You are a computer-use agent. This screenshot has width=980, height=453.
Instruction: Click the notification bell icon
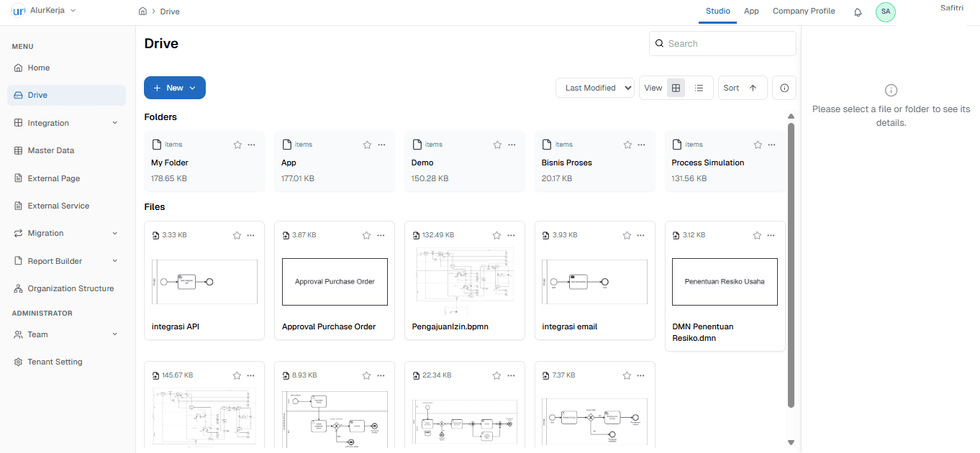(x=858, y=12)
